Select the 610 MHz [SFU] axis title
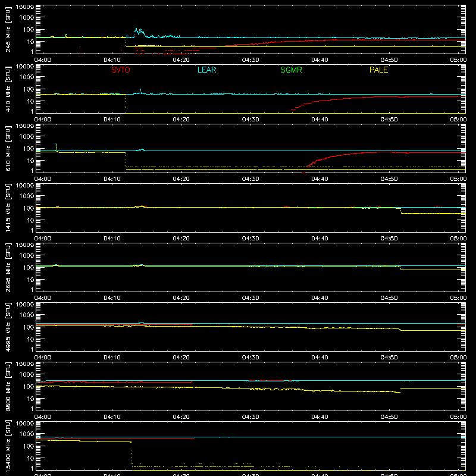 [8, 148]
